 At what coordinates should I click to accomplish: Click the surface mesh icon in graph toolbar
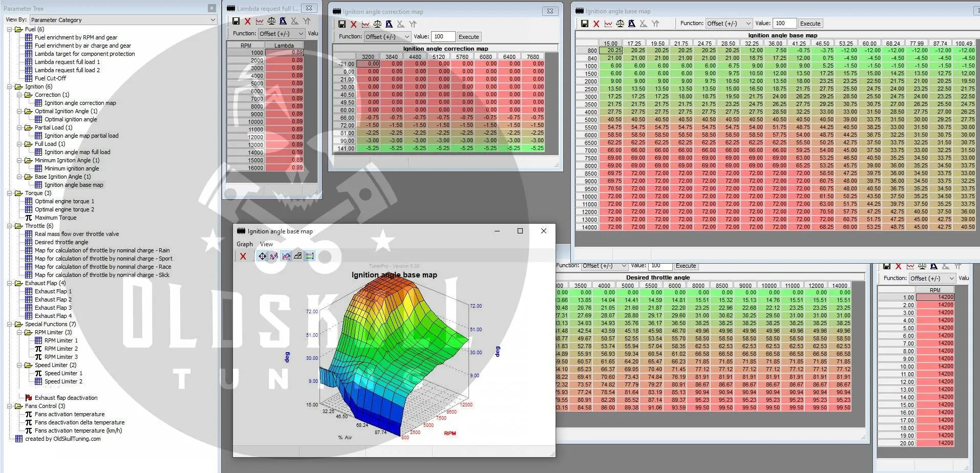click(x=298, y=256)
